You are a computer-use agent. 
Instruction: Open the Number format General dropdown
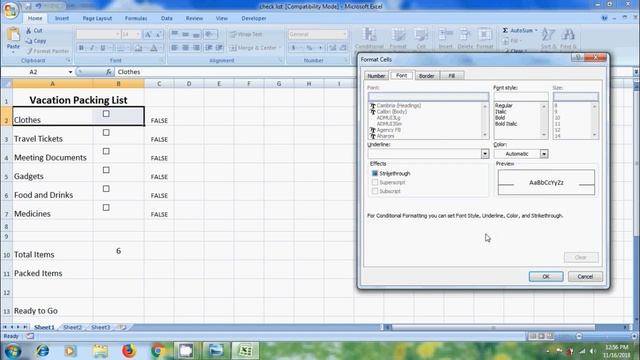click(345, 34)
